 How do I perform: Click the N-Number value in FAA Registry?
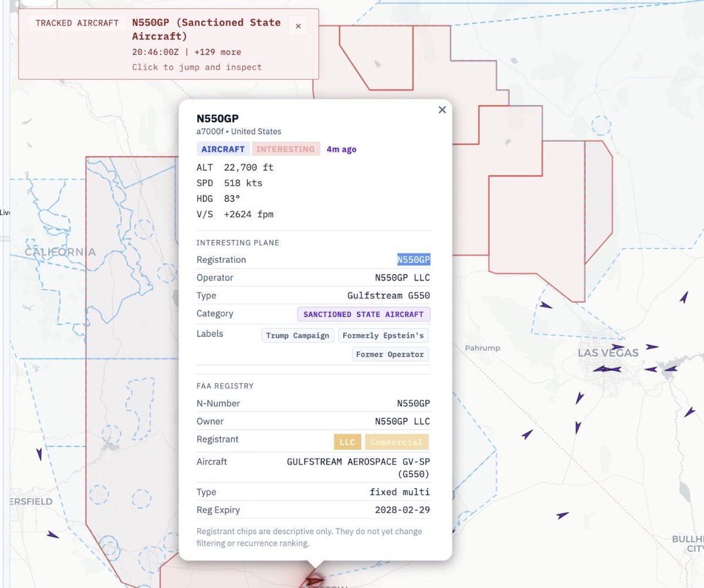point(414,403)
